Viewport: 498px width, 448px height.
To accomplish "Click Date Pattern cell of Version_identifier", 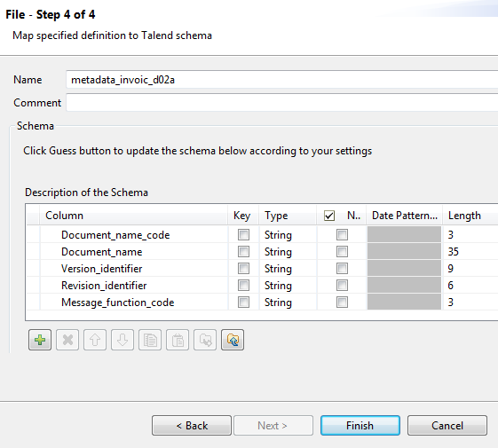I will click(x=404, y=268).
